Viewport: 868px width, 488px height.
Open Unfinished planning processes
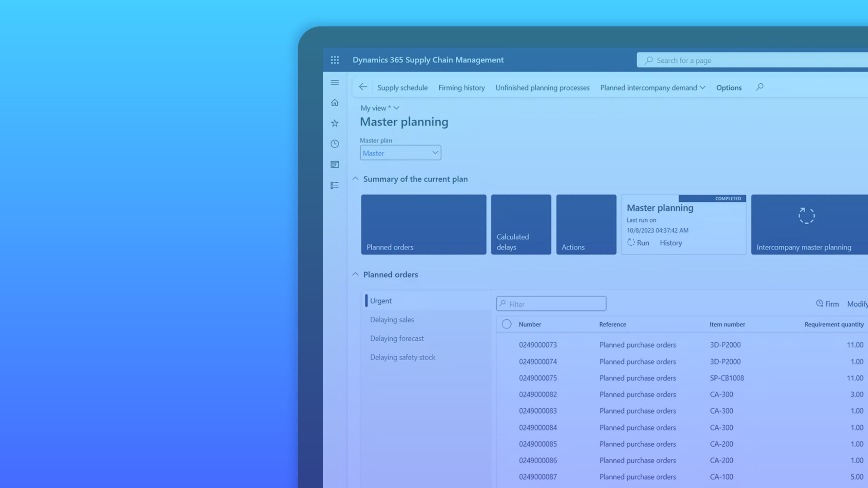click(x=542, y=88)
